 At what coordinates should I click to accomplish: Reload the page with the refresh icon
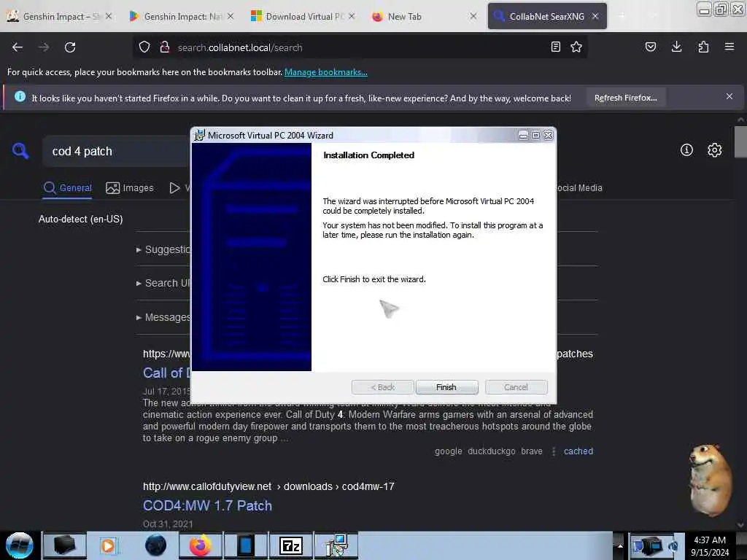[x=70, y=47]
